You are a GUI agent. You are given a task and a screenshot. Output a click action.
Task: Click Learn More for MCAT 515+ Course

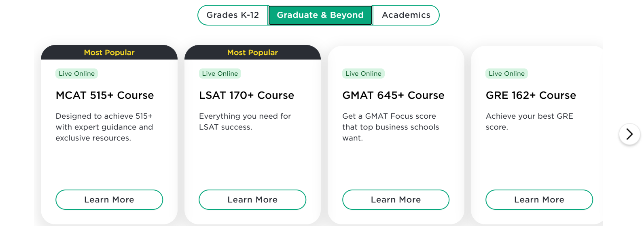109,200
